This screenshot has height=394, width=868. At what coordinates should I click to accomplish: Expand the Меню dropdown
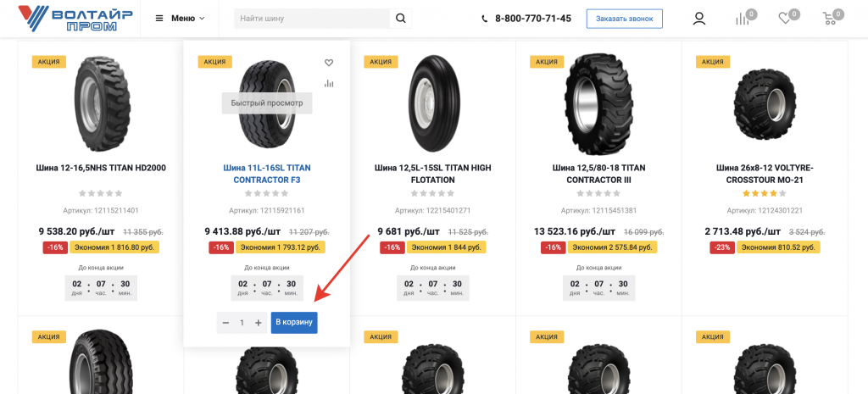(181, 19)
